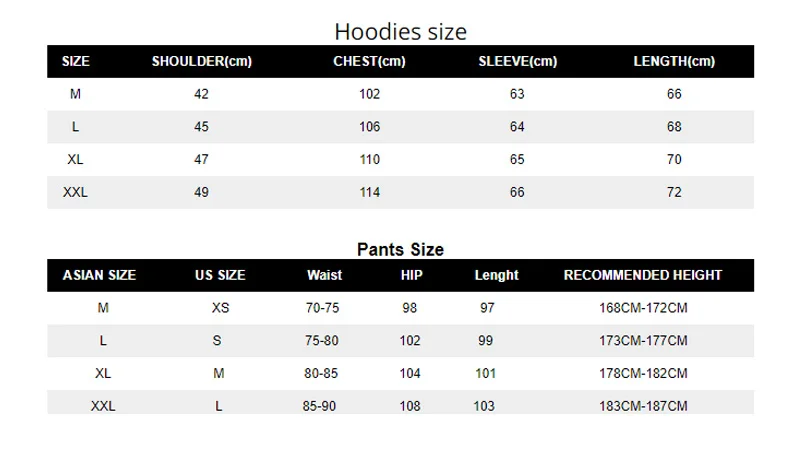
Task: Click the SLEEVE(cm) column header
Action: tap(517, 61)
